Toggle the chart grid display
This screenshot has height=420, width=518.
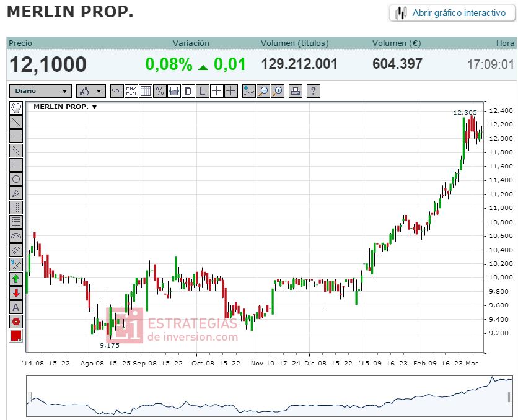(146, 91)
